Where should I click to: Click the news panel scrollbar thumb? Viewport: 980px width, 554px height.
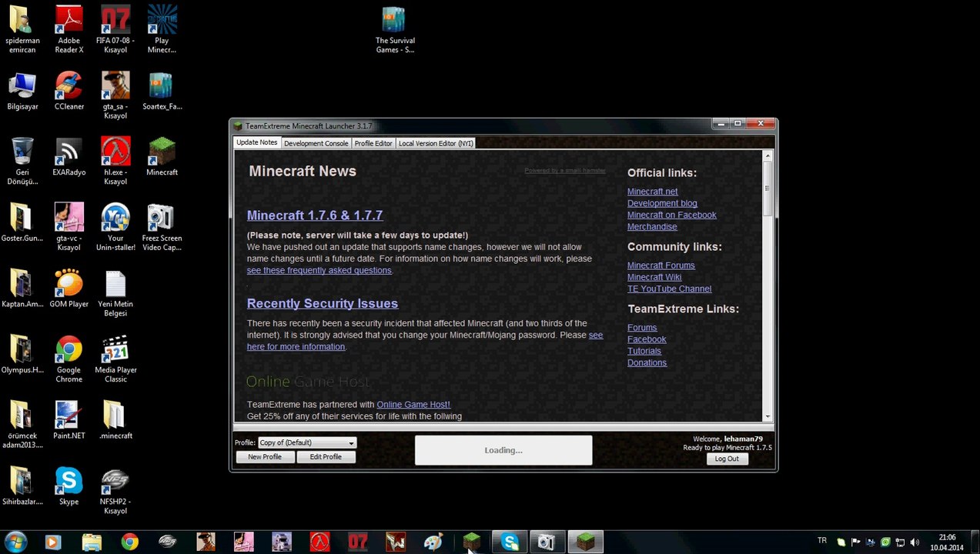(x=768, y=189)
